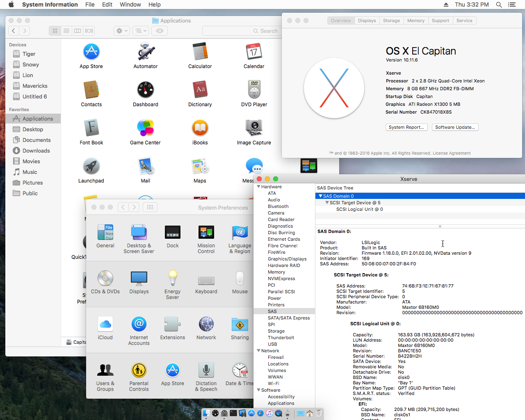Open the Dock preferences pane
525x420 pixels.
click(x=173, y=232)
